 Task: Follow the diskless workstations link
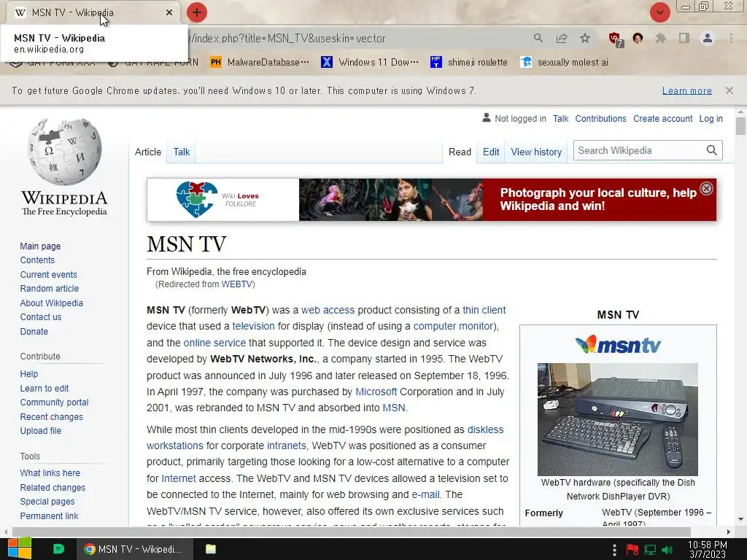tap(485, 429)
